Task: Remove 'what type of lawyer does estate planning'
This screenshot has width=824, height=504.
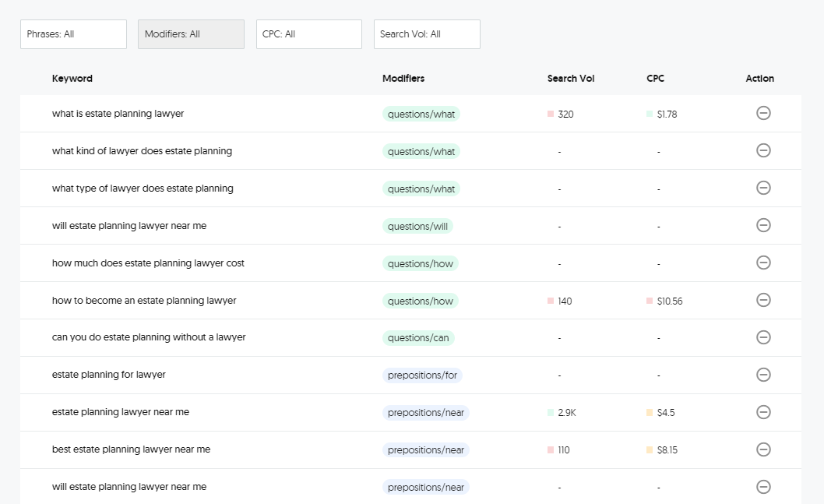Action: (763, 188)
